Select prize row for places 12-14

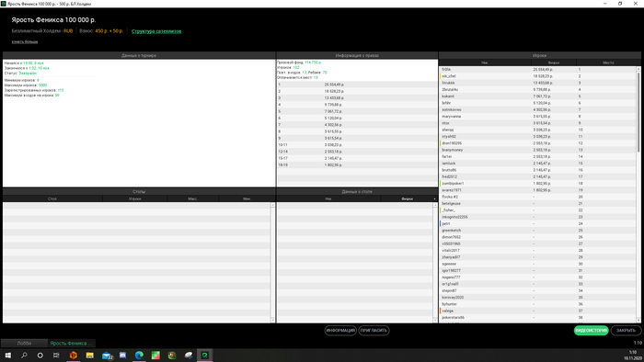tap(357, 152)
